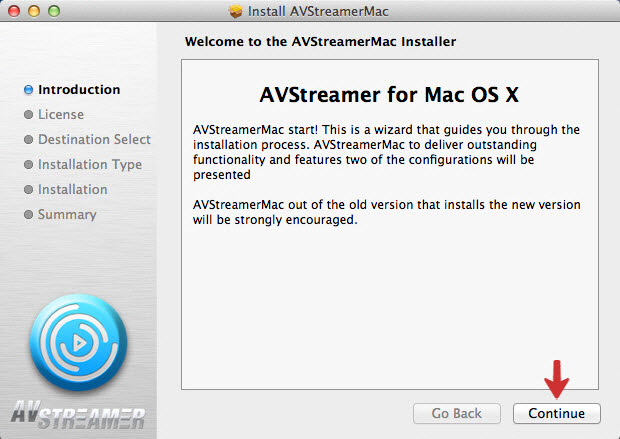620x439 pixels.
Task: Click the package icon in title bar
Action: click(x=236, y=11)
